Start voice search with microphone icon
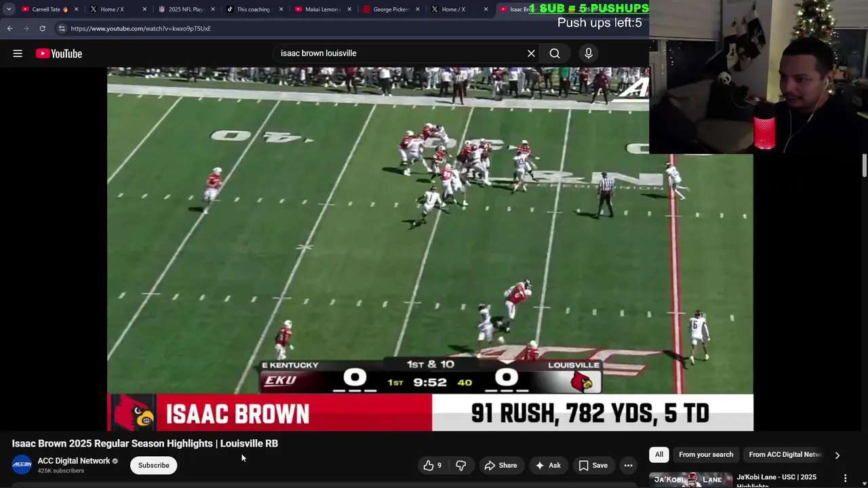868x488 pixels. (x=589, y=54)
